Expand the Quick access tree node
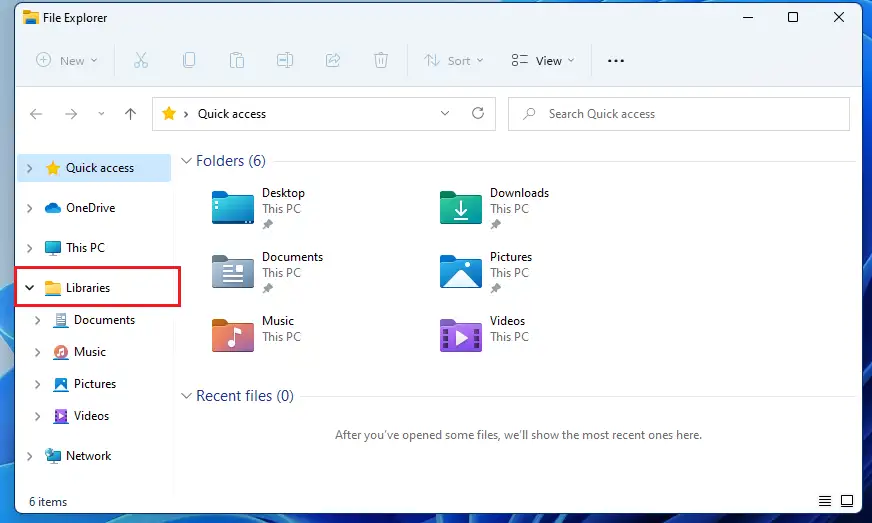Viewport: 872px width, 523px height. (x=29, y=168)
